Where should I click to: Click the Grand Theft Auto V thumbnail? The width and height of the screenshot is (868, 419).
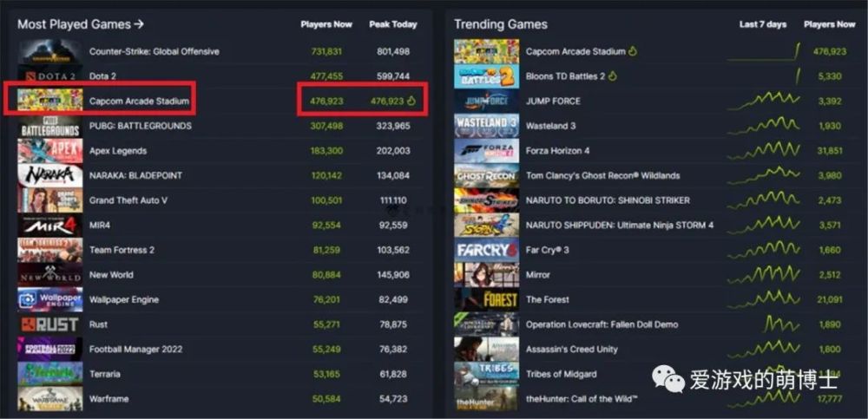[49, 200]
